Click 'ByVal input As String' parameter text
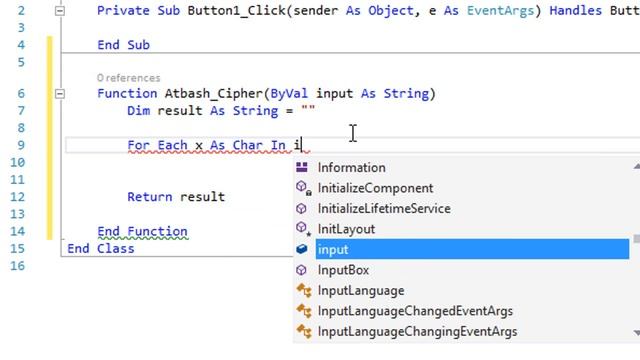 pyautogui.click(x=349, y=93)
